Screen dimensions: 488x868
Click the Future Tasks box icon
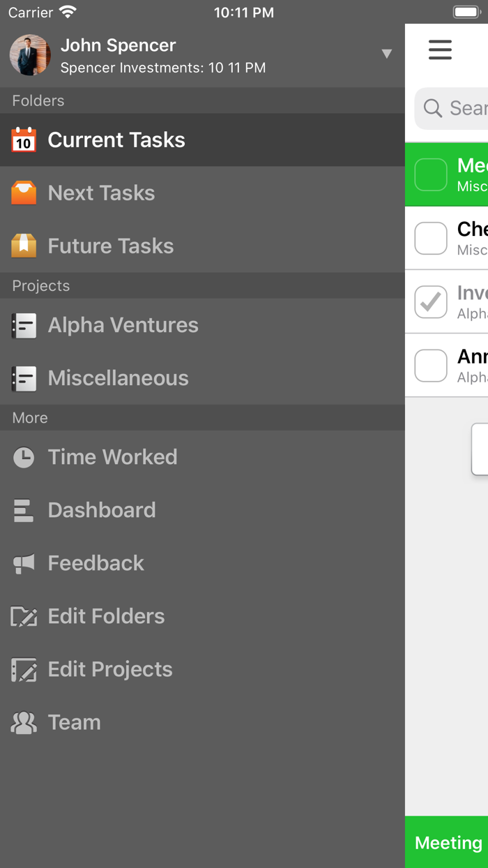tap(24, 246)
